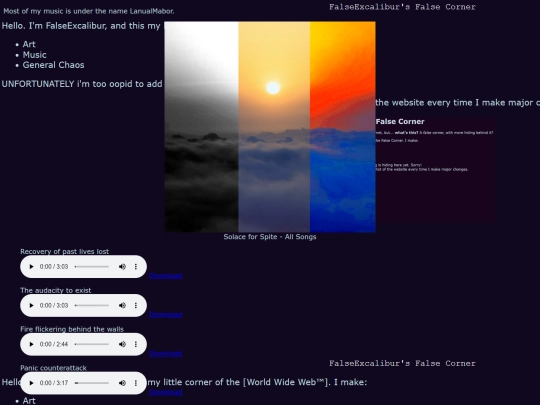This screenshot has height=405, width=540.
Task: Open more options for Panic counterattack player
Action: [x=136, y=383]
